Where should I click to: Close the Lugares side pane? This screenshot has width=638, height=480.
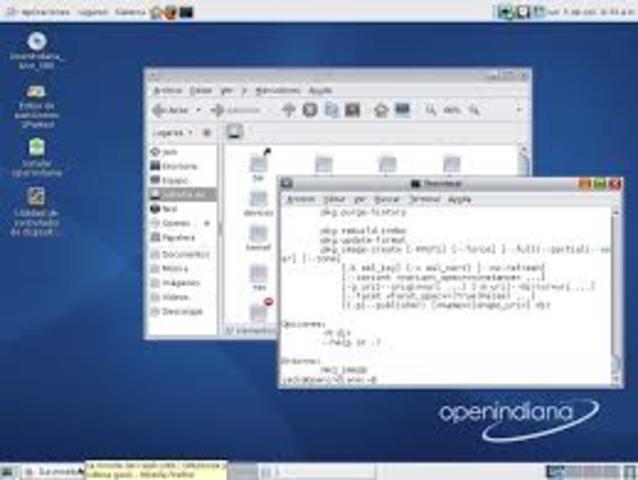click(207, 133)
